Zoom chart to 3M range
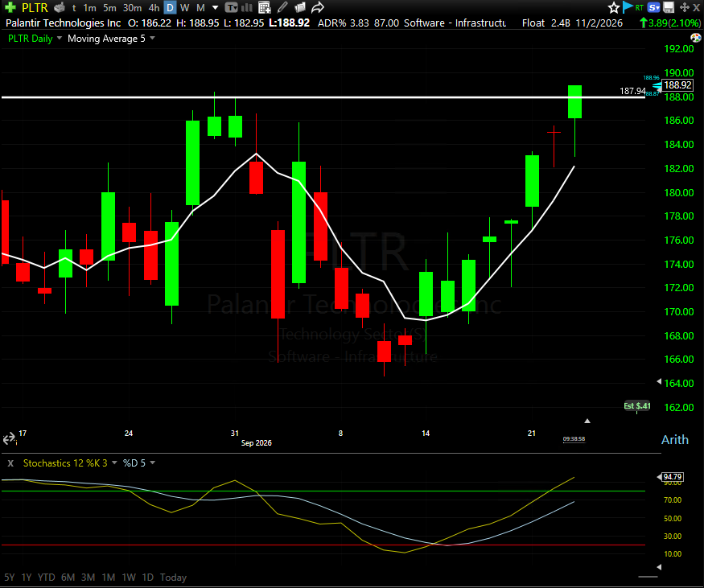 pyautogui.click(x=88, y=578)
